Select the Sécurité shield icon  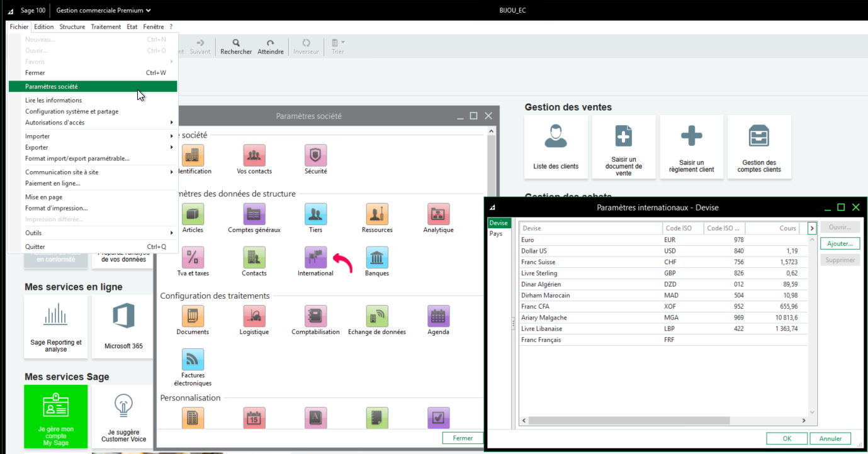click(315, 156)
